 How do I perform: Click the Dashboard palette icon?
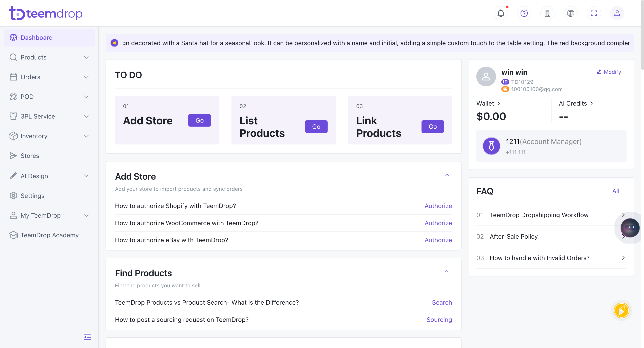13,38
